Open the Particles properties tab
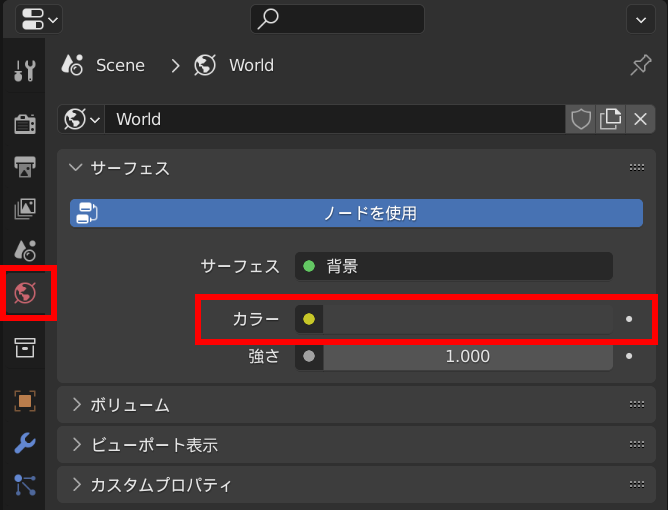This screenshot has height=510, width=668. click(x=24, y=485)
